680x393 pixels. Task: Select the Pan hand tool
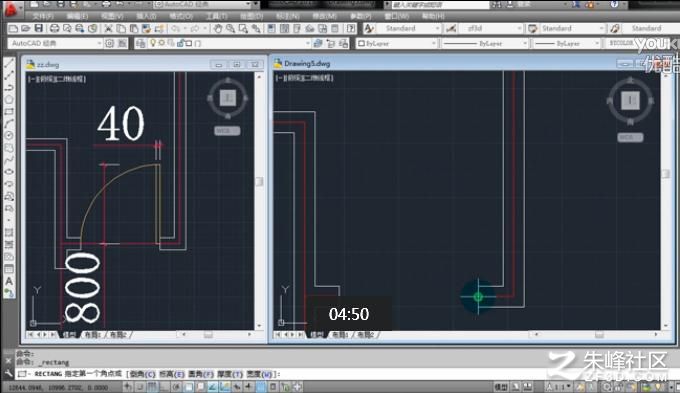click(x=217, y=29)
